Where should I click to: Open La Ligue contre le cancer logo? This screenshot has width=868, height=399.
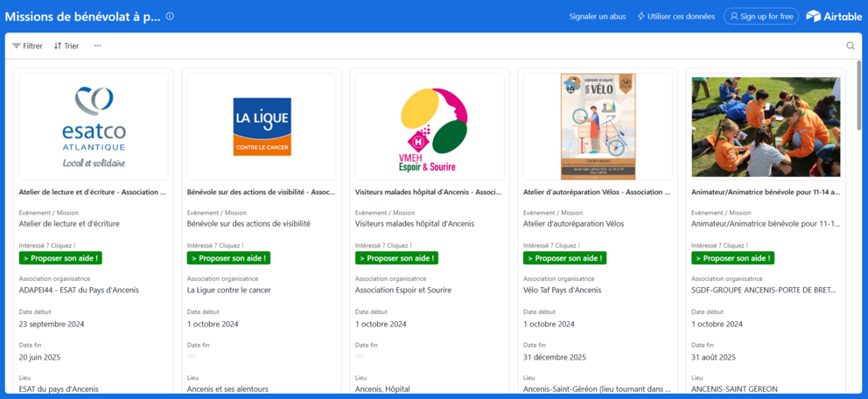pyautogui.click(x=262, y=127)
